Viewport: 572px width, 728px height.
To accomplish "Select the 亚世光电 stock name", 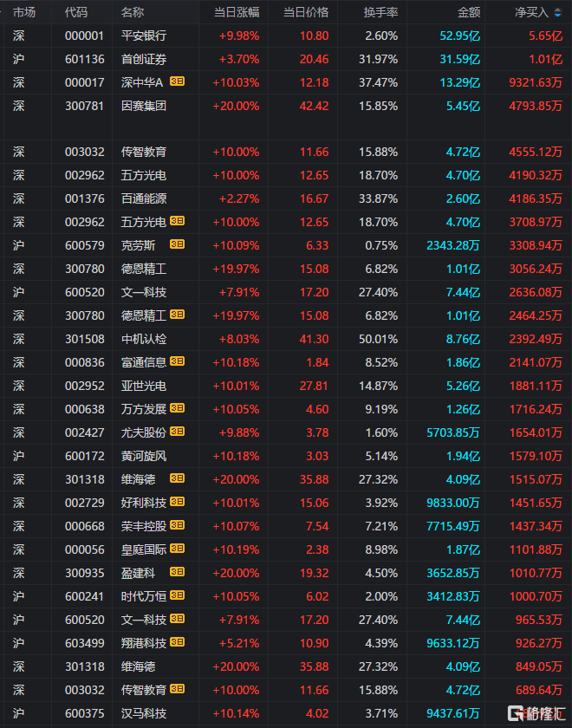I will (x=144, y=386).
